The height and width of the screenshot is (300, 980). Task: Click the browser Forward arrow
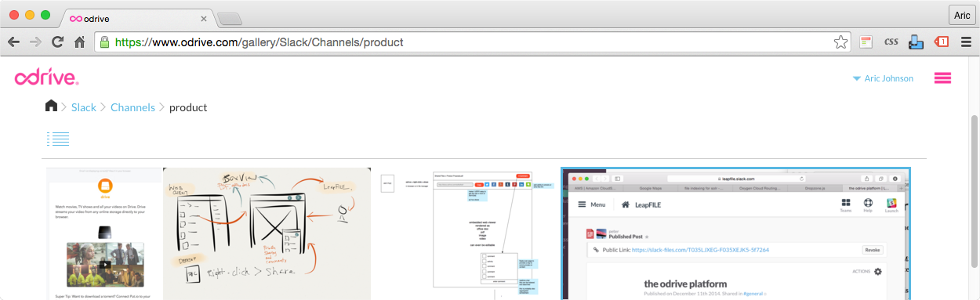(x=35, y=42)
